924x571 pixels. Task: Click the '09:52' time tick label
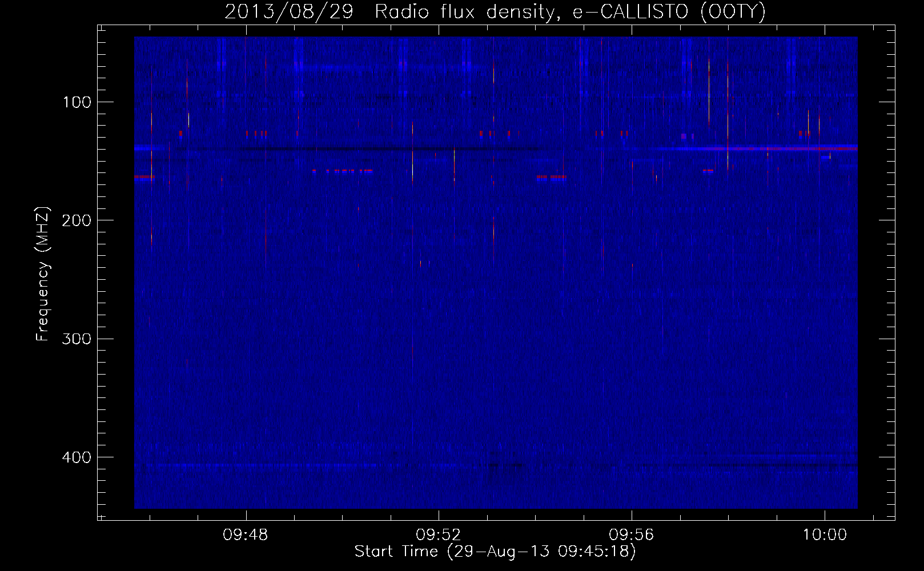coord(439,535)
